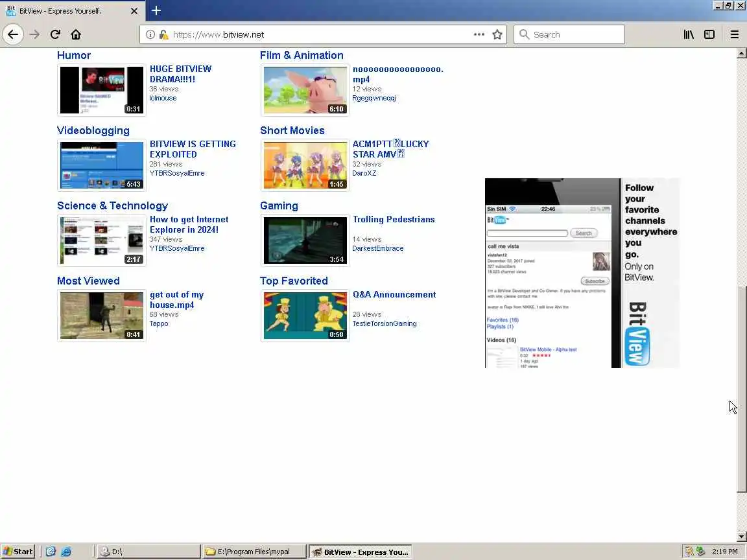Click the page scrollbar down arrow
747x560 pixels.
click(741, 536)
